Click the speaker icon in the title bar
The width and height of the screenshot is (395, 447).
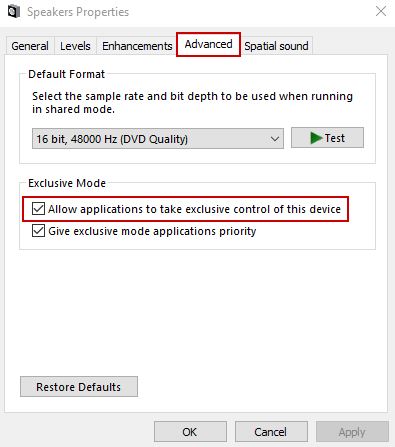(14, 12)
